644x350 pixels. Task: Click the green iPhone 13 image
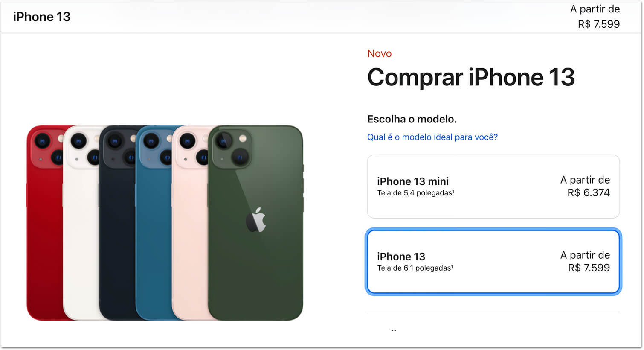coord(255,223)
